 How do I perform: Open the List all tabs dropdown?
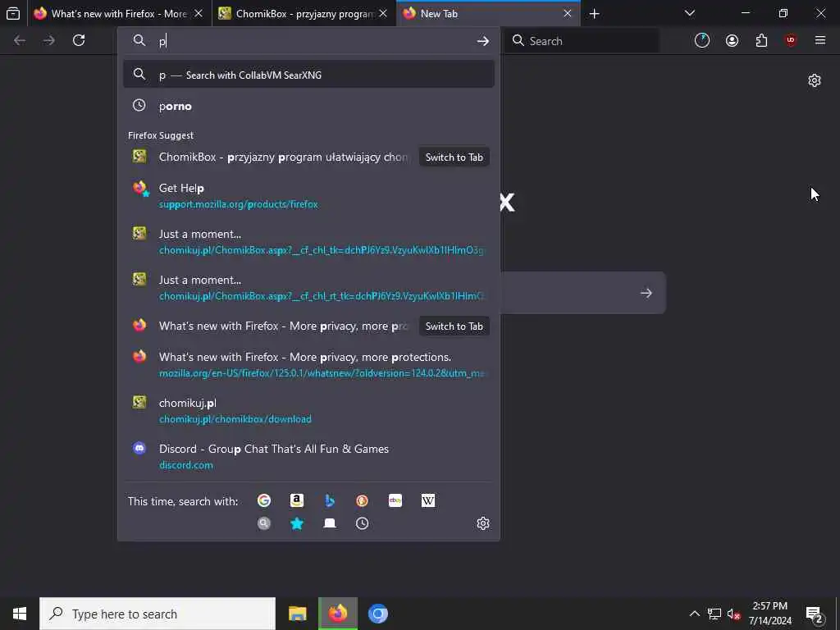pos(689,13)
